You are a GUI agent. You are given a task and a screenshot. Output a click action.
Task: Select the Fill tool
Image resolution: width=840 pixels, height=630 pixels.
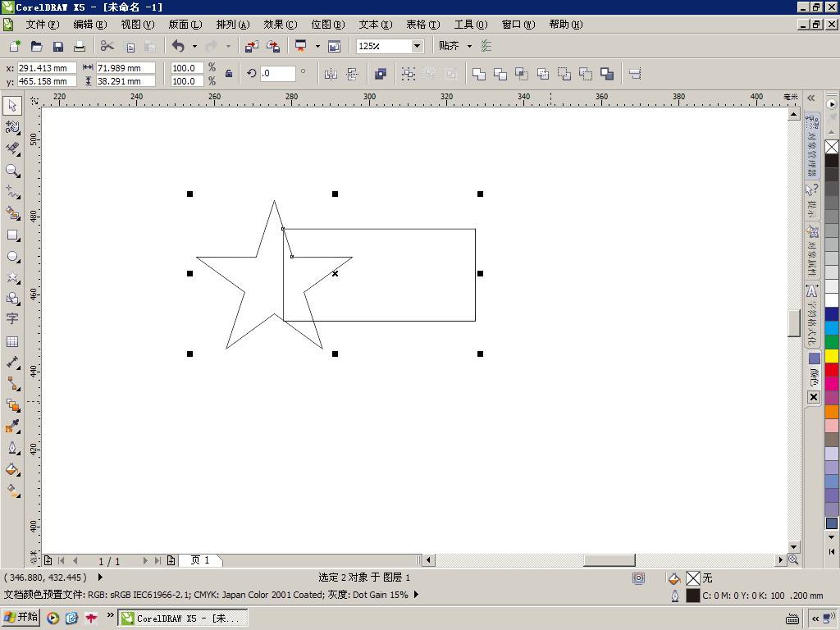[12, 469]
